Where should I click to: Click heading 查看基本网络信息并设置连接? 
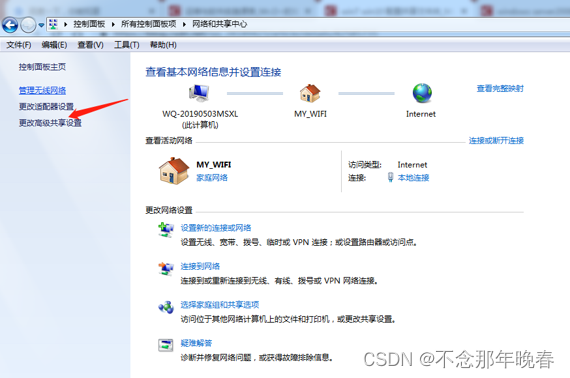[213, 72]
